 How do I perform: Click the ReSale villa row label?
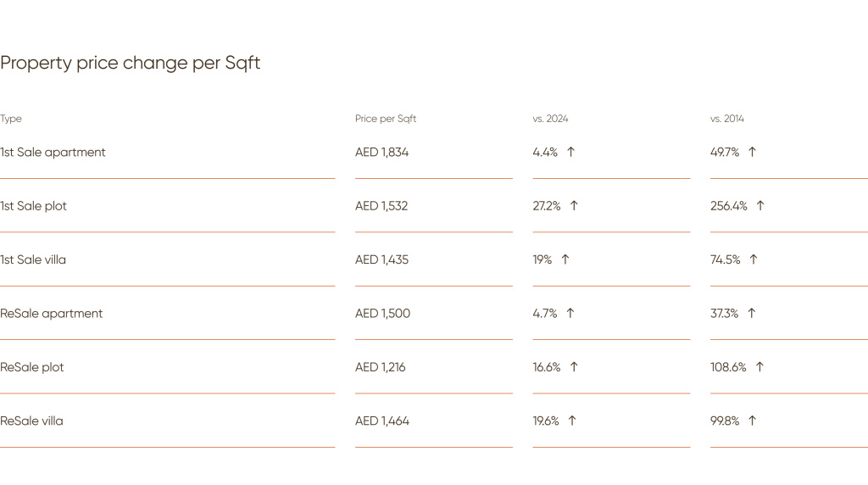click(31, 421)
